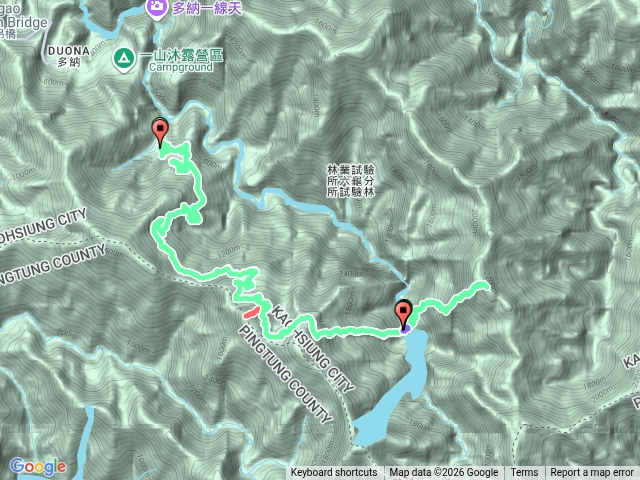640x480 pixels.
Task: Open the Terms link
Action: click(x=524, y=473)
